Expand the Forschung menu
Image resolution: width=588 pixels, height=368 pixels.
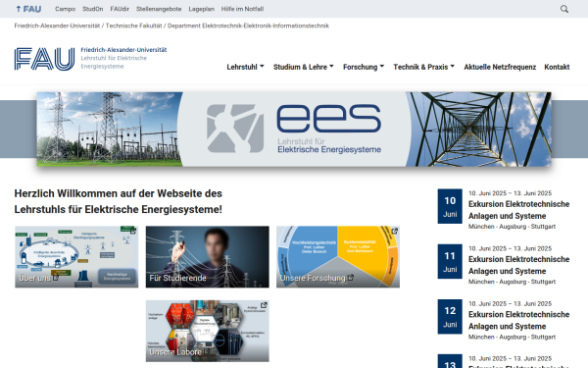pyautogui.click(x=364, y=67)
